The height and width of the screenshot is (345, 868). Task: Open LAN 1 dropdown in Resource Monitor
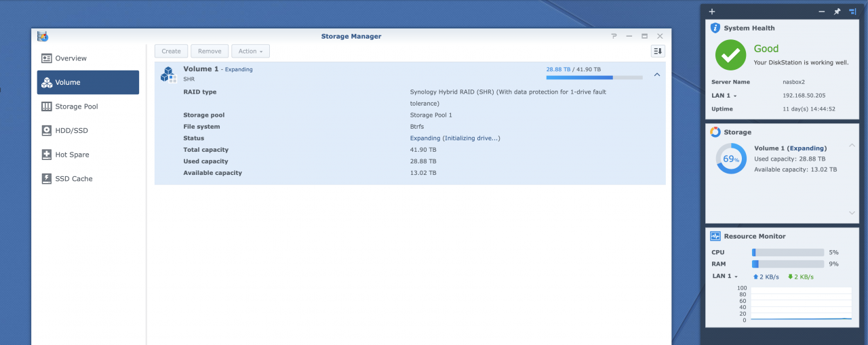(725, 277)
